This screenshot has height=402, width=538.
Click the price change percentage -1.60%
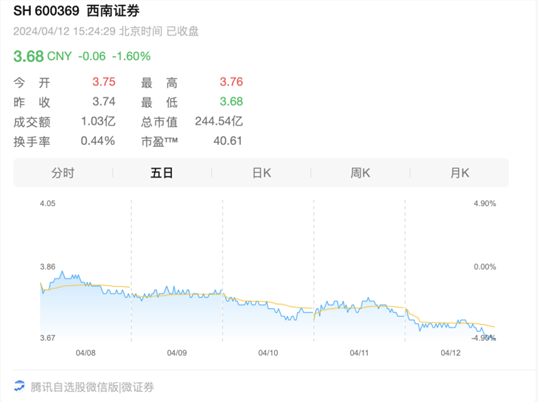pyautogui.click(x=131, y=56)
